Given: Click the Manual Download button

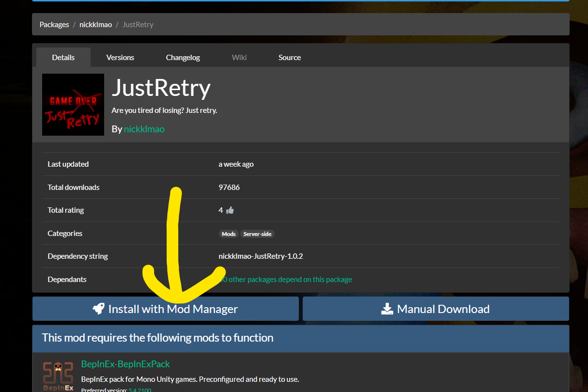Looking at the screenshot, I should point(436,309).
